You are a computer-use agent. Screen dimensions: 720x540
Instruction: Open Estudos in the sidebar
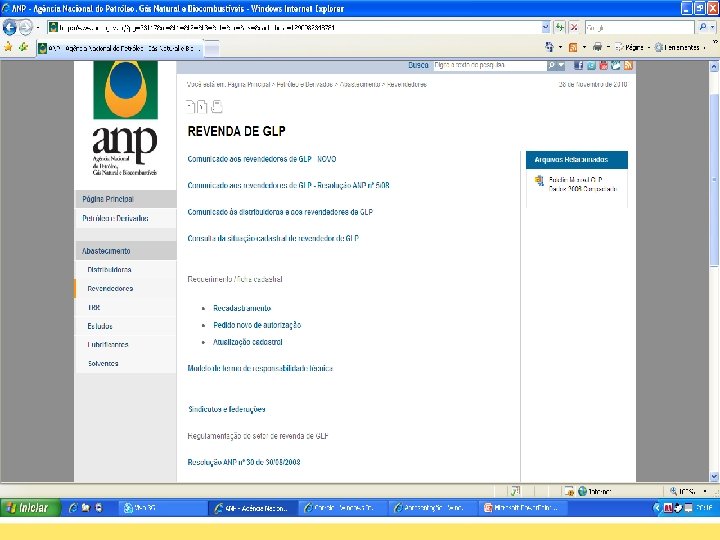125,326
